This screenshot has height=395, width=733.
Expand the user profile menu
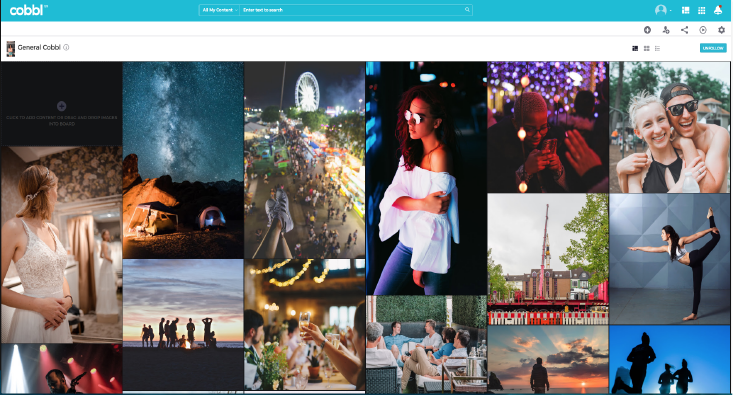[662, 10]
